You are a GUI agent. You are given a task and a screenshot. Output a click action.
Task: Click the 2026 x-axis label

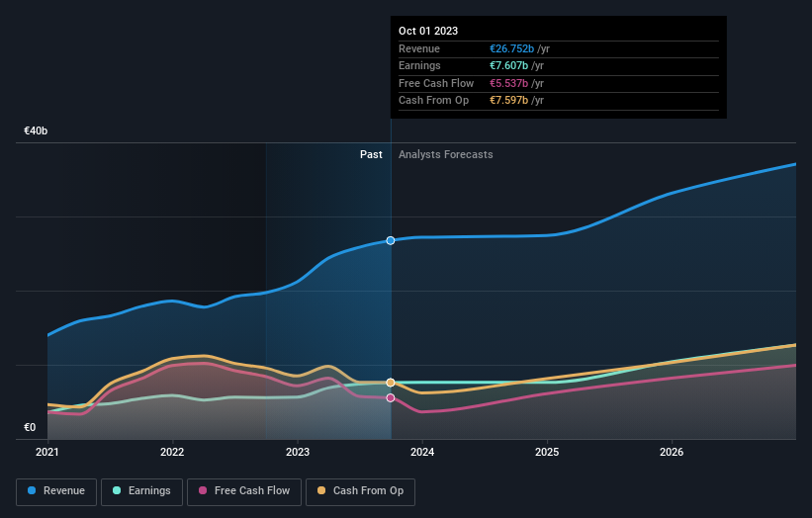coord(672,453)
